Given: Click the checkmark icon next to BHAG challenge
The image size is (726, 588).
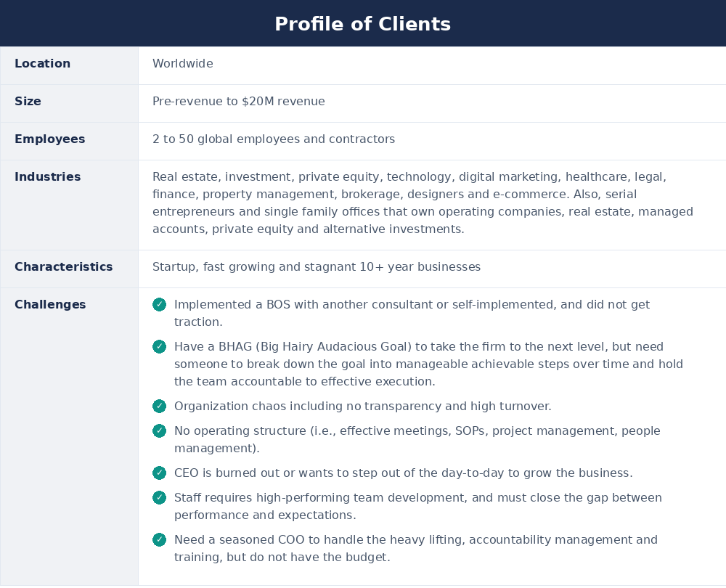Looking at the screenshot, I should click(159, 347).
